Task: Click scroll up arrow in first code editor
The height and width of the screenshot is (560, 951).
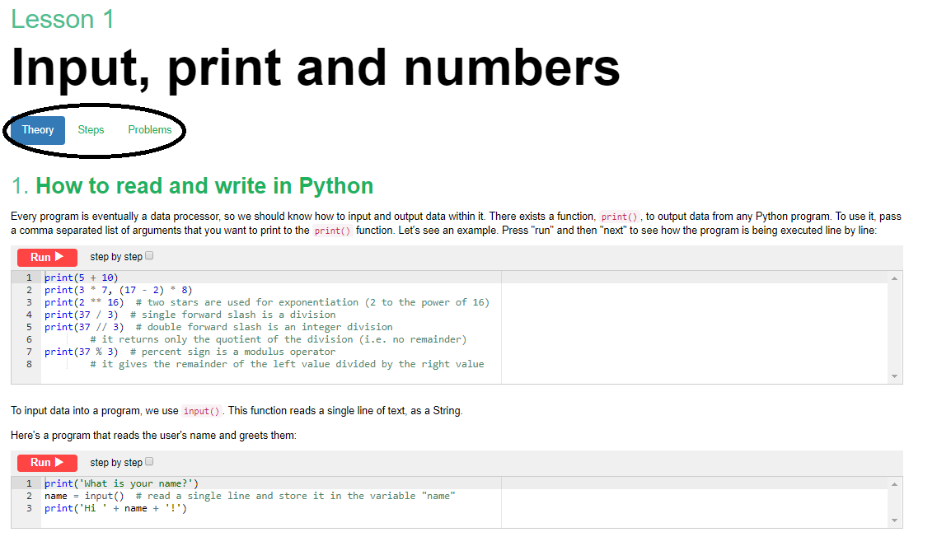Action: (895, 278)
